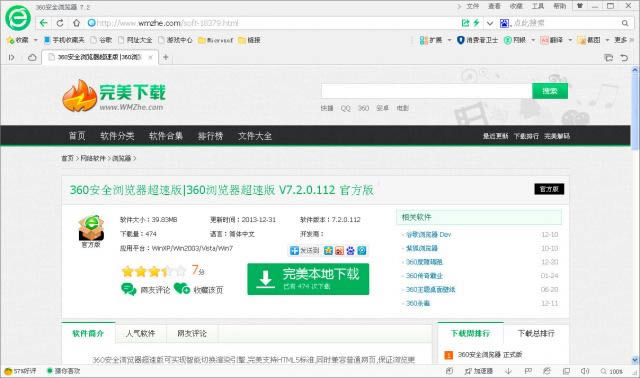This screenshot has height=378, width=640.
Task: Click the green 搜索 button
Action: coord(550,91)
